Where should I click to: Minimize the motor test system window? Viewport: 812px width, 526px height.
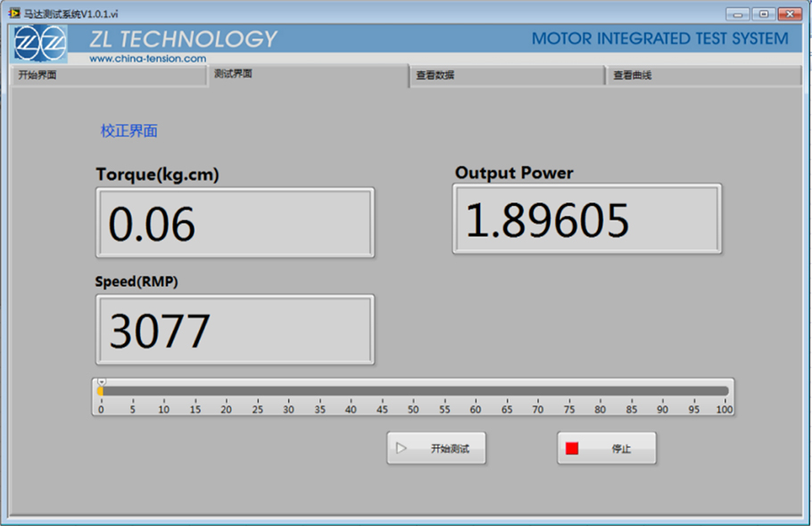coord(737,13)
